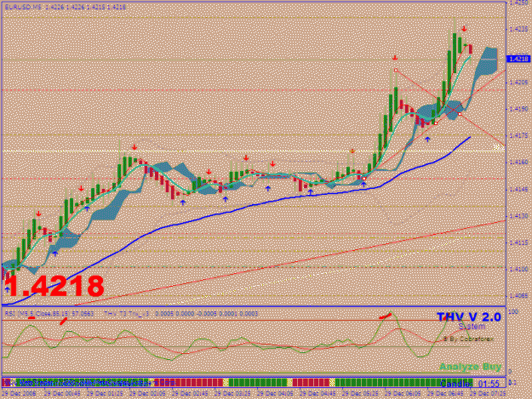
Task: Click the THV V 2.0 label
Action: 468,317
